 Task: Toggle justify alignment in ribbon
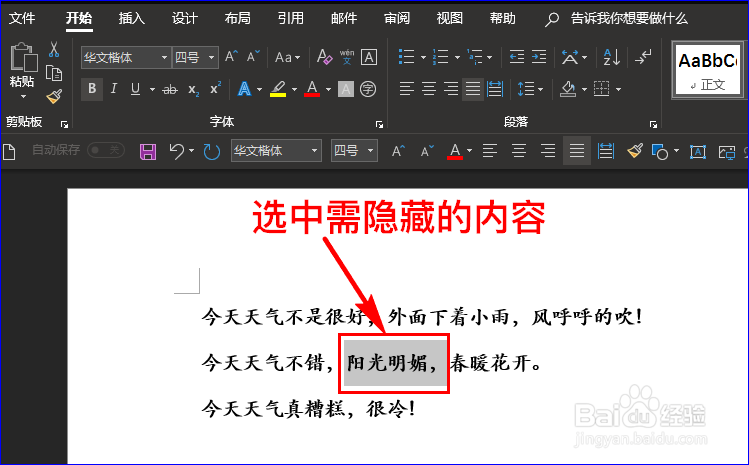(473, 89)
